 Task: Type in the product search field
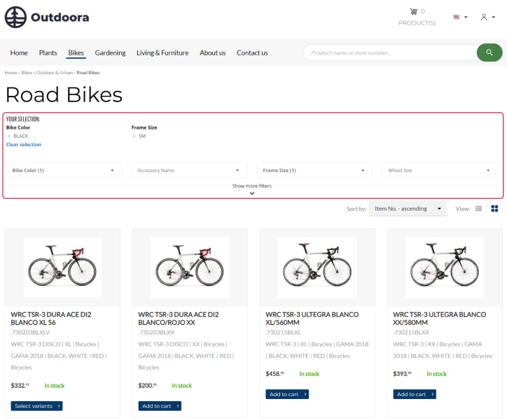click(x=389, y=52)
